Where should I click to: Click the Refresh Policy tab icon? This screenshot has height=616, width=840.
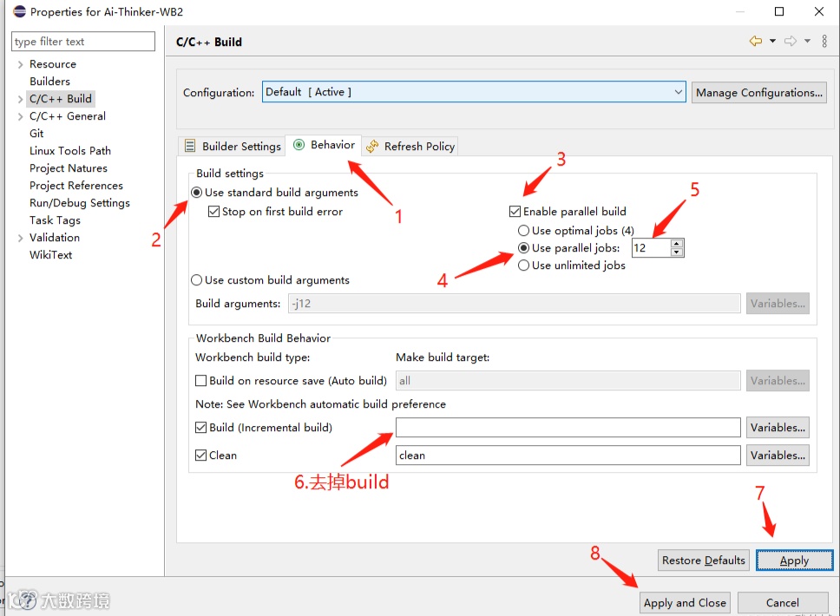point(371,146)
